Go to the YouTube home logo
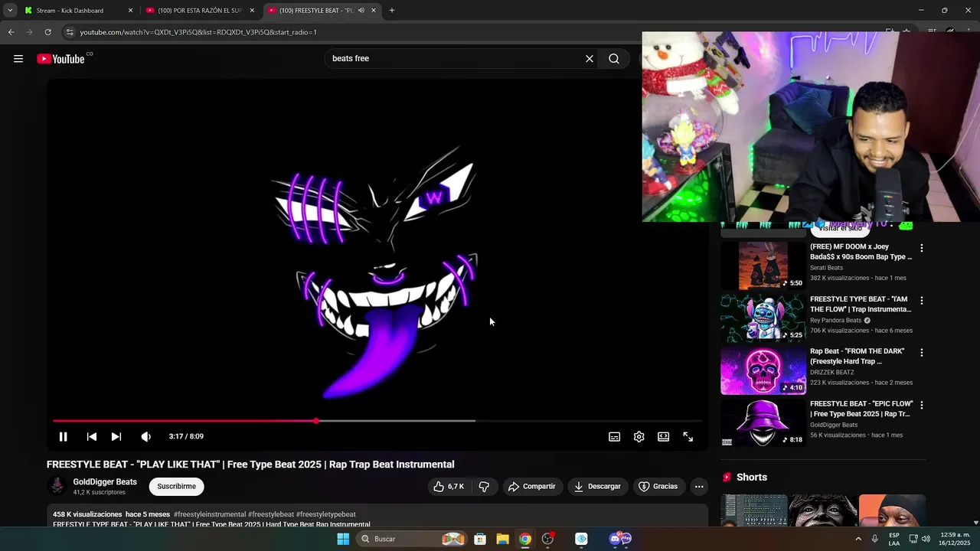This screenshot has width=980, height=551. pos(60,59)
